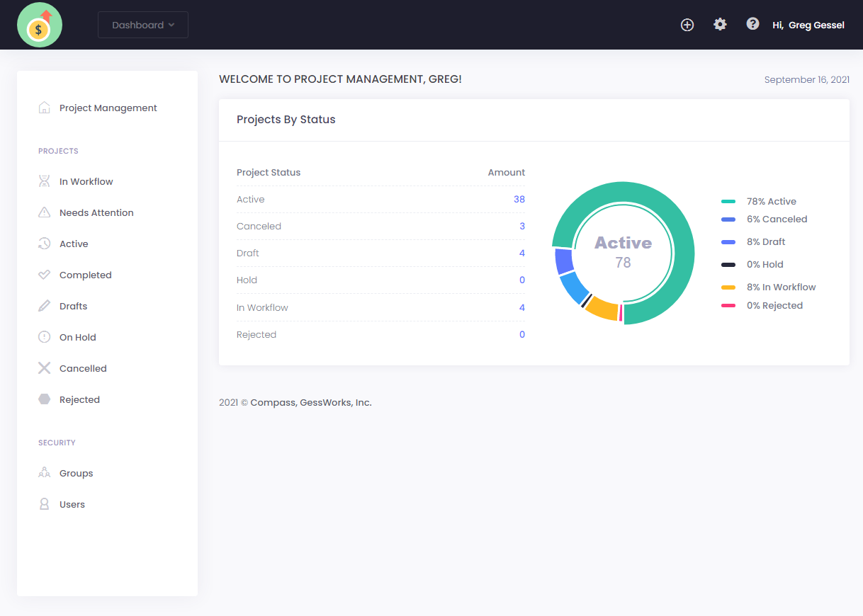
Task: Click the In Workflow hourglass icon
Action: [x=44, y=181]
